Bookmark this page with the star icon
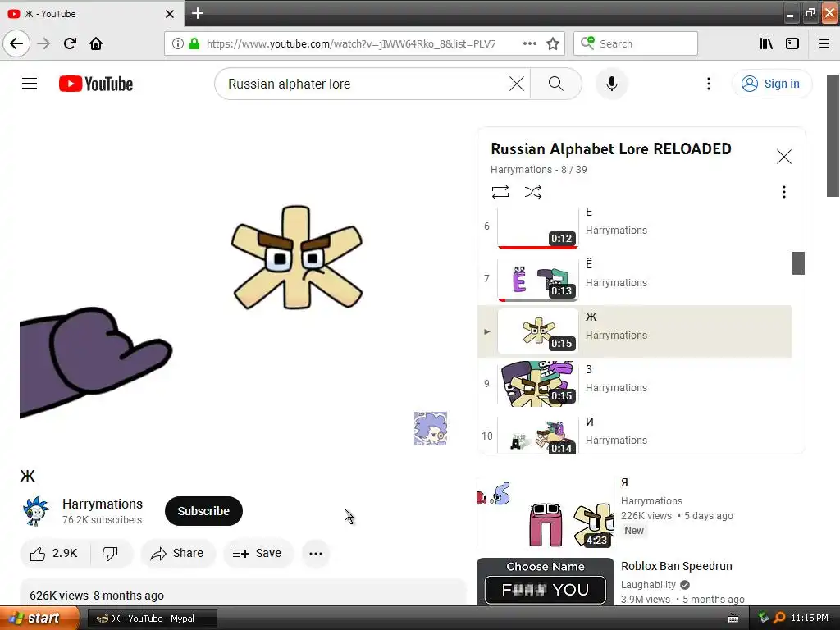Image resolution: width=840 pixels, height=630 pixels. click(x=553, y=43)
